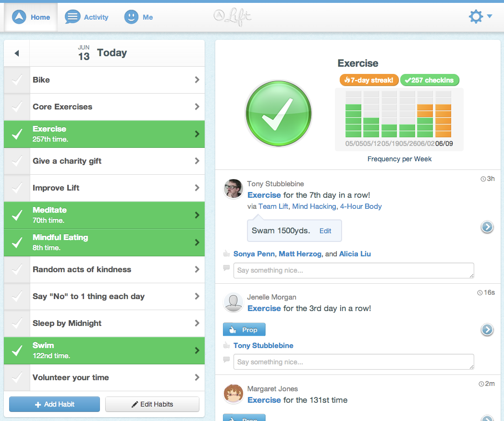
Task: Check off Volunteer your time habit
Action: (x=17, y=378)
